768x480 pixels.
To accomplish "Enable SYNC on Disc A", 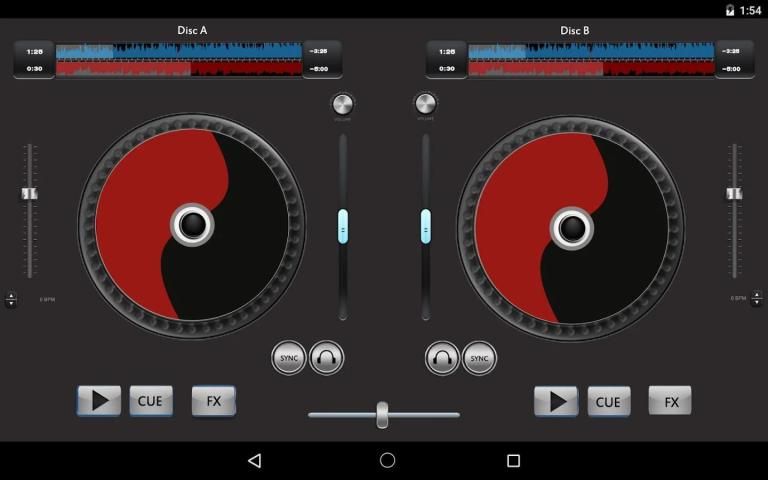I will click(289, 357).
